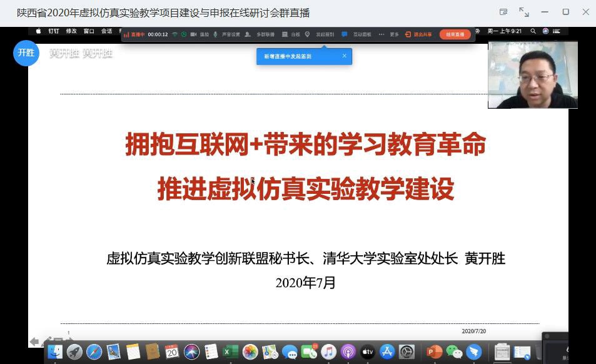Open the 窗口 menu in menu bar
The height and width of the screenshot is (364, 596).
tap(89, 31)
